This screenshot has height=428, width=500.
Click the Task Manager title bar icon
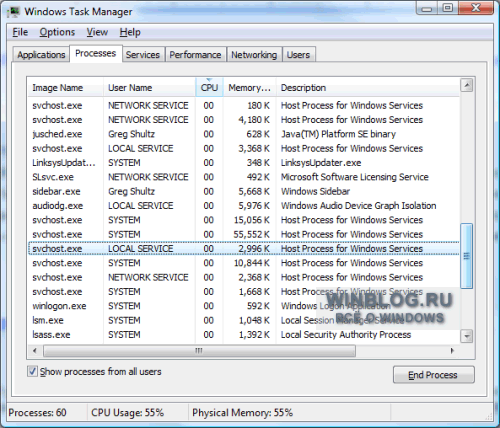tap(14, 12)
